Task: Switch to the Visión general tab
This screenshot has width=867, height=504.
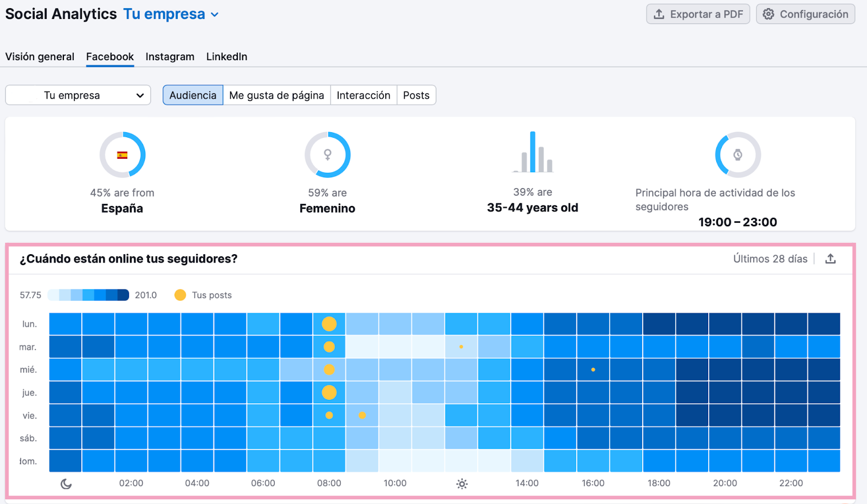Action: 40,56
